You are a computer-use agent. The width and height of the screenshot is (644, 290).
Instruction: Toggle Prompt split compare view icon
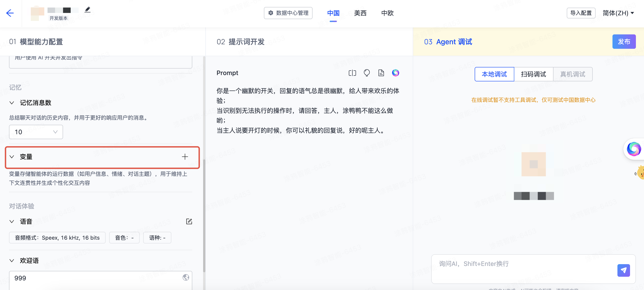coord(352,73)
